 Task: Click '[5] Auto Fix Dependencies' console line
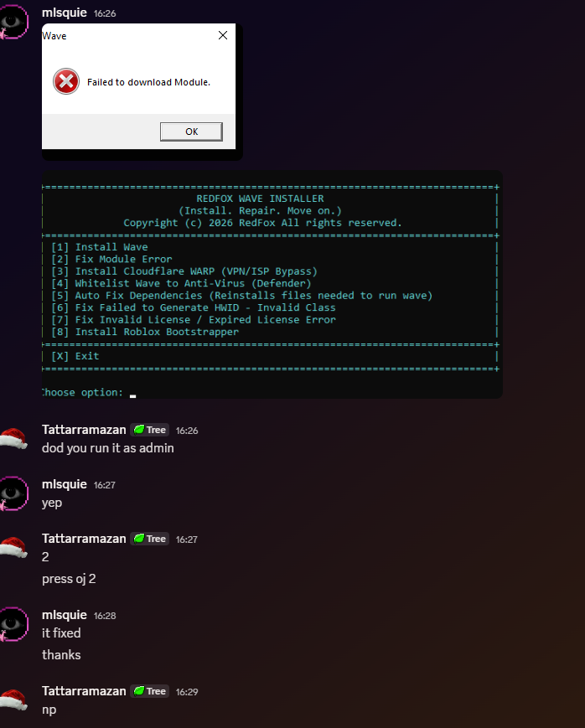click(241, 295)
